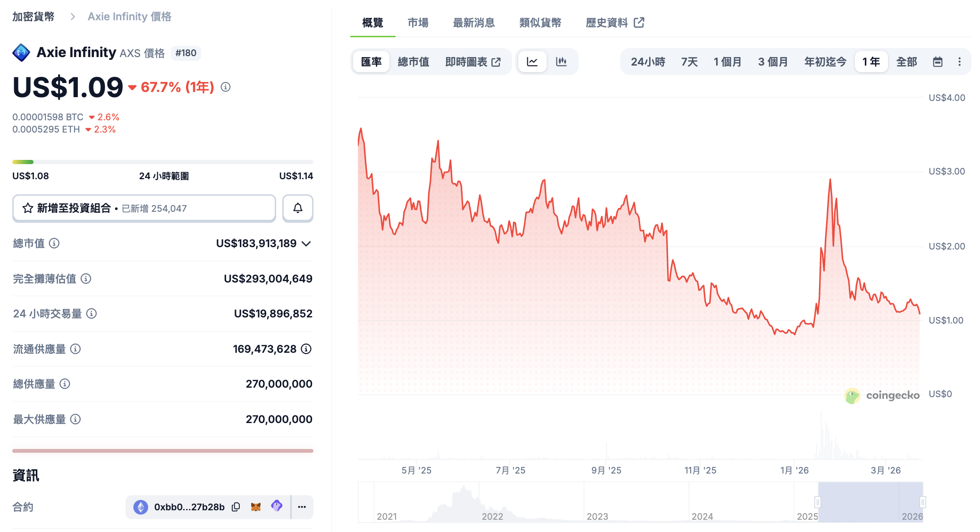Click the left handle of range navigator
980x532 pixels.
[x=818, y=502]
